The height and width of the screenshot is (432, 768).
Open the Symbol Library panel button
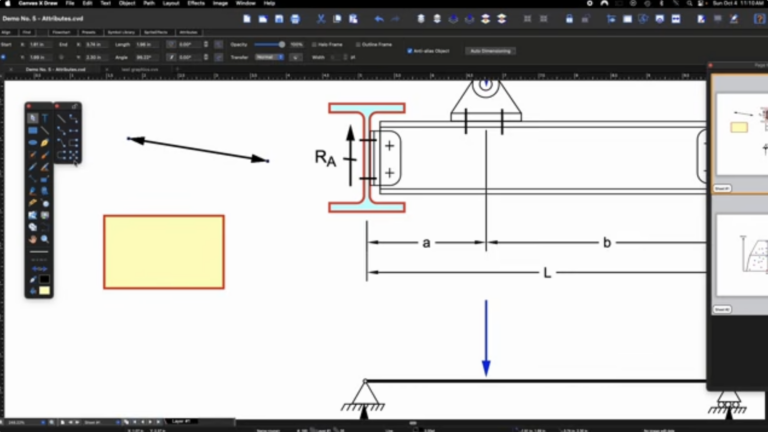click(x=121, y=32)
